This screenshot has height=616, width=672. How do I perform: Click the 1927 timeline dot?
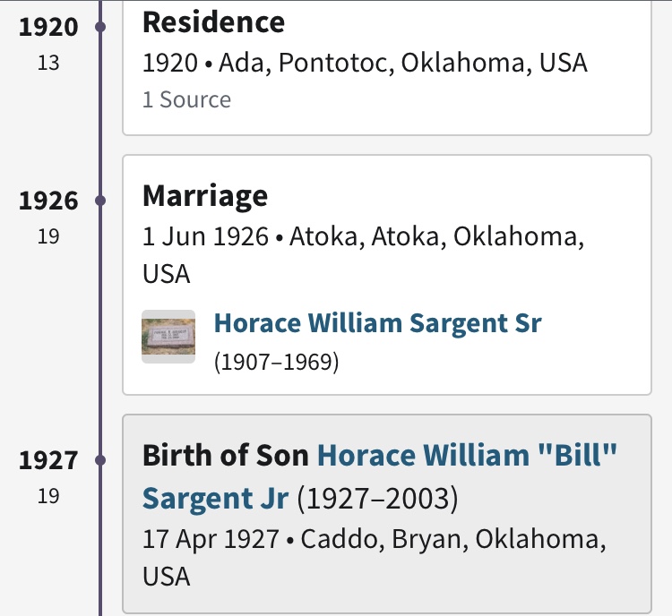pyautogui.click(x=100, y=460)
